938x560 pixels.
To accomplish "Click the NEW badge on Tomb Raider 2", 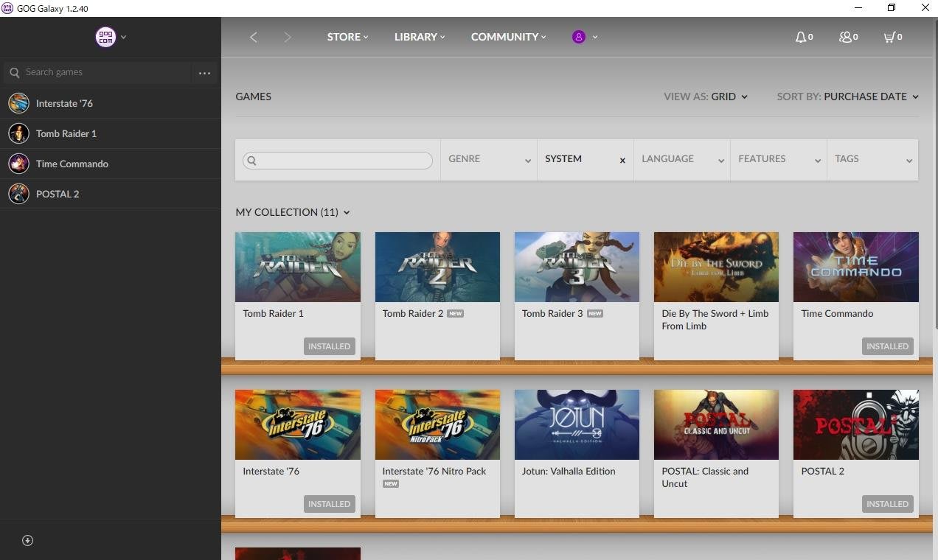I will 456,313.
